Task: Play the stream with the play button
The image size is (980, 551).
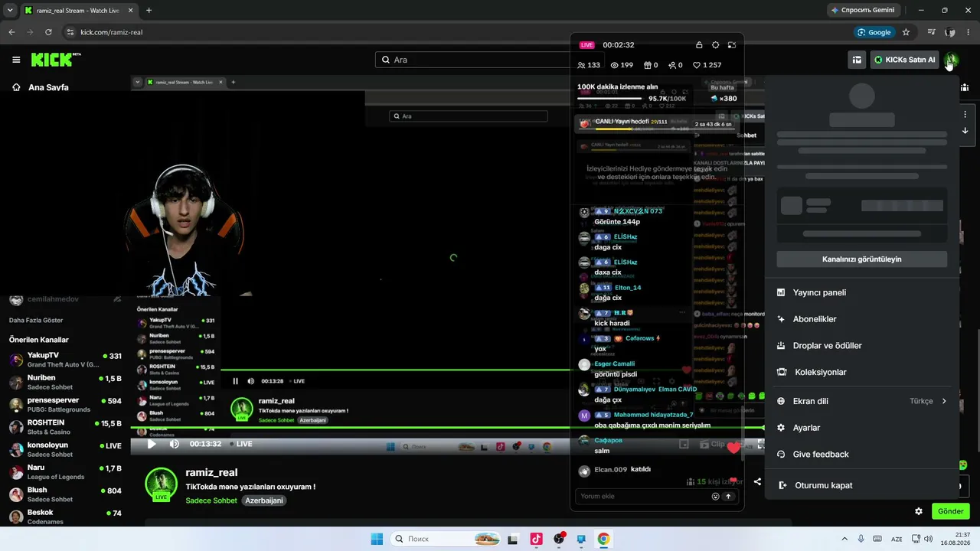Action: click(x=152, y=444)
